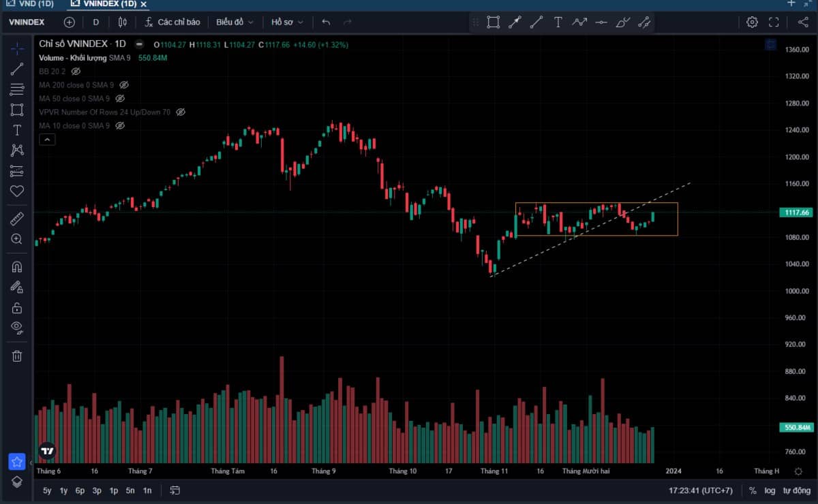Show the MA 50 indicator
The width and height of the screenshot is (818, 504).
click(120, 98)
